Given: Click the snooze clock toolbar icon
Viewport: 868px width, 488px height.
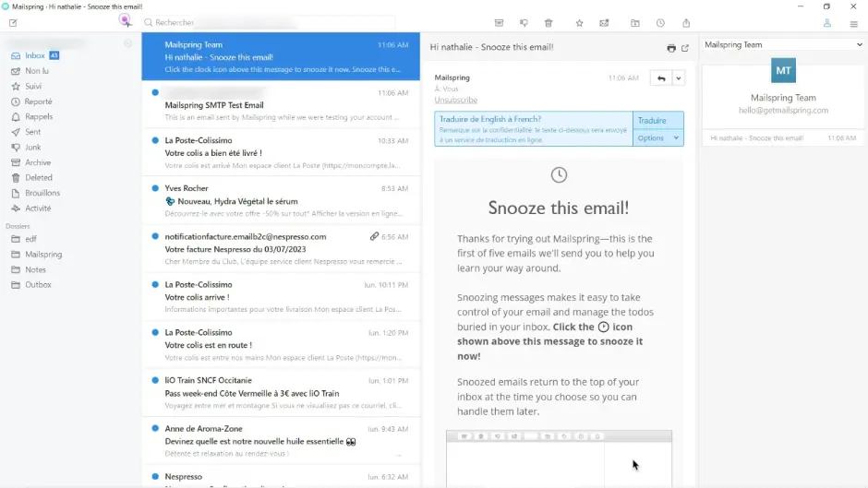Looking at the screenshot, I should pos(660,23).
